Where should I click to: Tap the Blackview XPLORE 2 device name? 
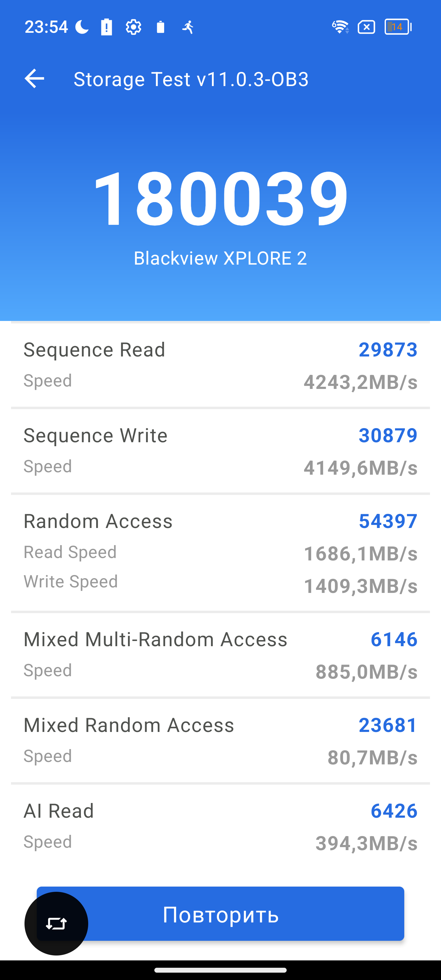(220, 258)
